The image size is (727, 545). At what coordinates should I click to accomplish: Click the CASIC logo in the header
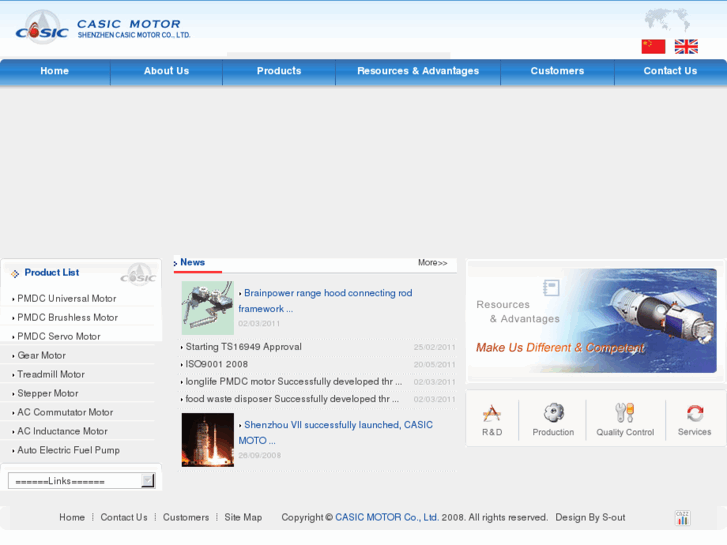pyautogui.click(x=103, y=27)
